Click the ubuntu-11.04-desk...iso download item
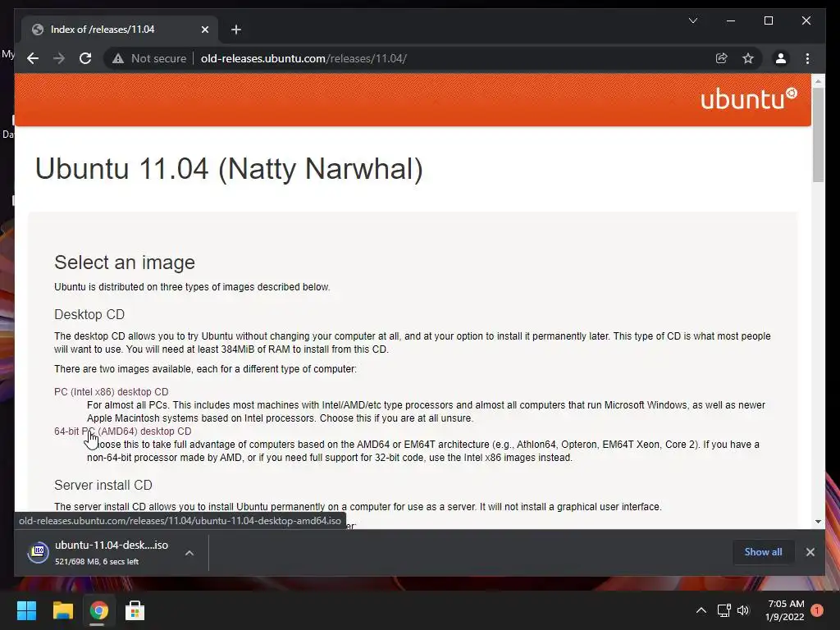The height and width of the screenshot is (630, 840). pyautogui.click(x=112, y=545)
